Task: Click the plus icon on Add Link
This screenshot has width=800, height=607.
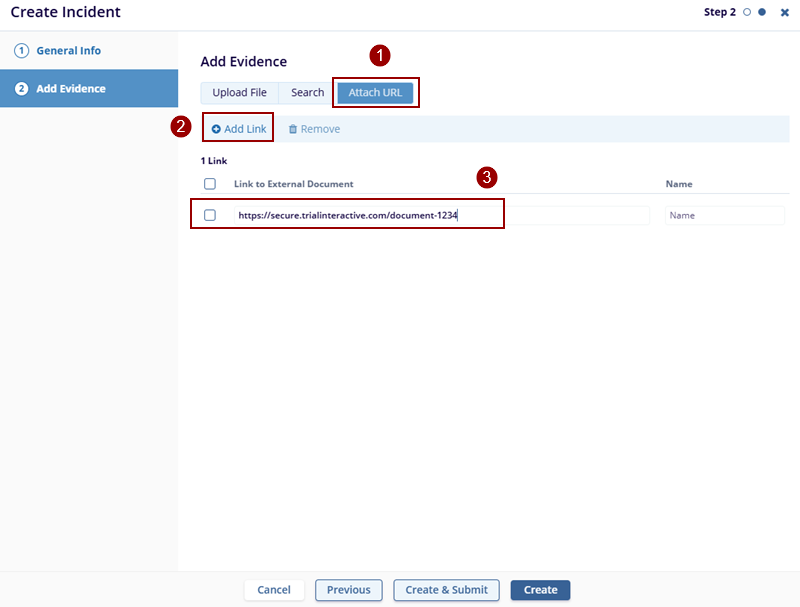Action: [216, 129]
